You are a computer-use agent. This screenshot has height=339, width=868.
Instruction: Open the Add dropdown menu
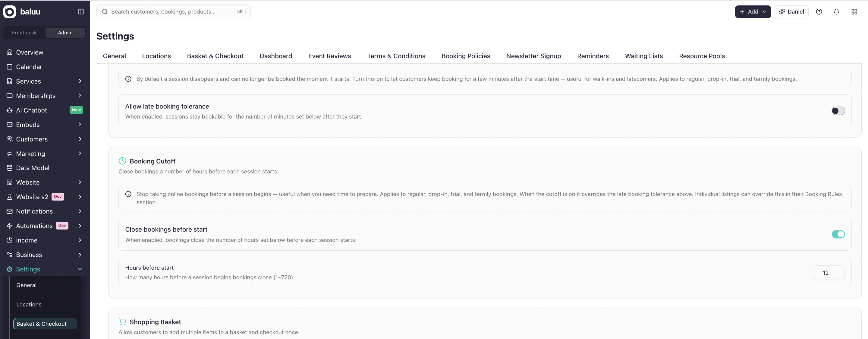(753, 11)
